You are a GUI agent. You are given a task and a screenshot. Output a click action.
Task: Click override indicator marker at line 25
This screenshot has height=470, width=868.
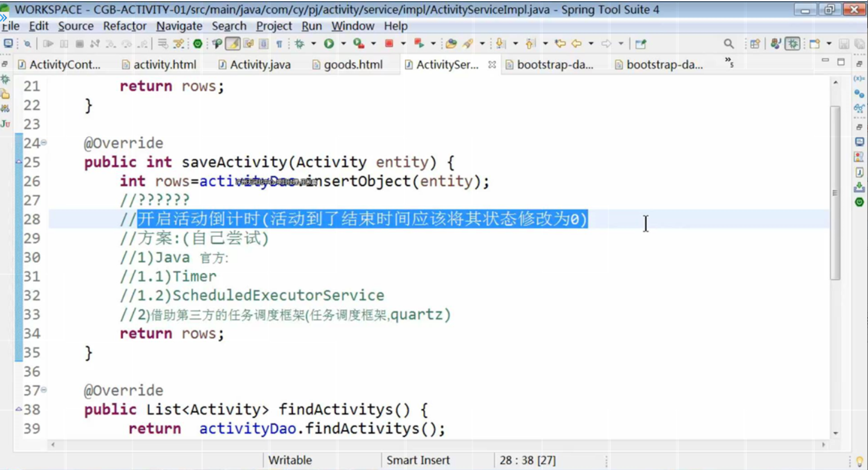point(19,162)
